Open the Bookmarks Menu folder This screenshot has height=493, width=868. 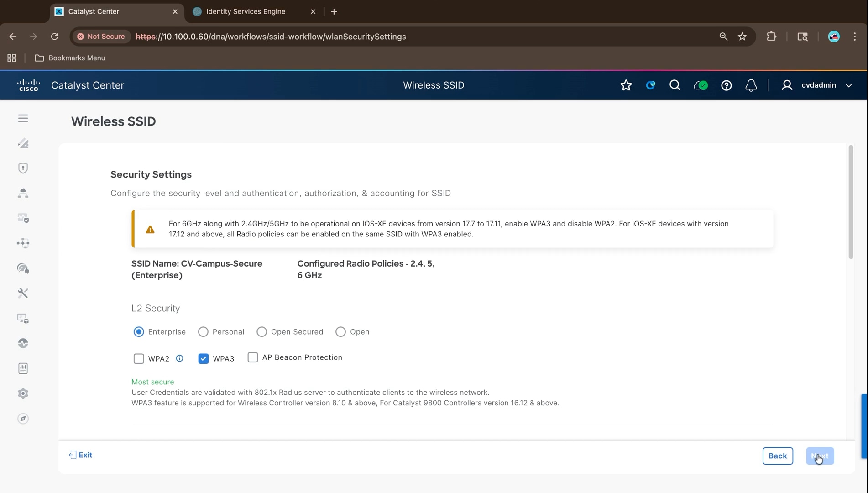tap(70, 58)
